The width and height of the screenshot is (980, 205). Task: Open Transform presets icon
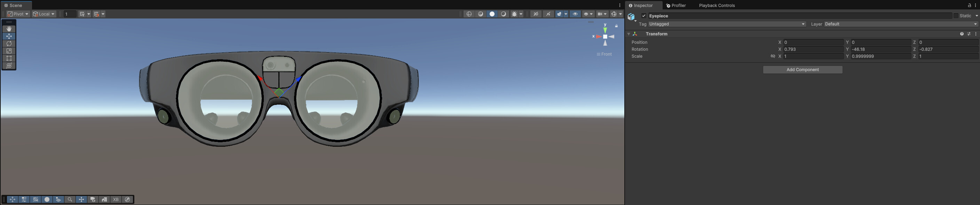tap(969, 34)
